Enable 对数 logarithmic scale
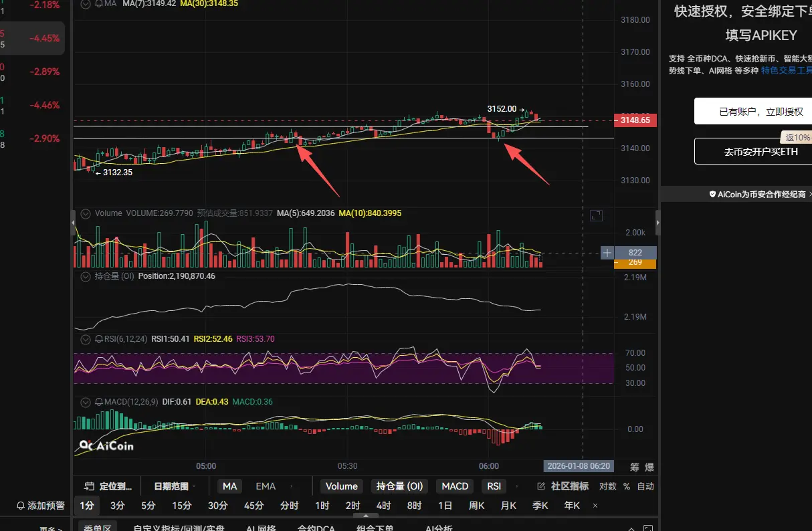Viewport: 812px width, 531px height. click(607, 486)
